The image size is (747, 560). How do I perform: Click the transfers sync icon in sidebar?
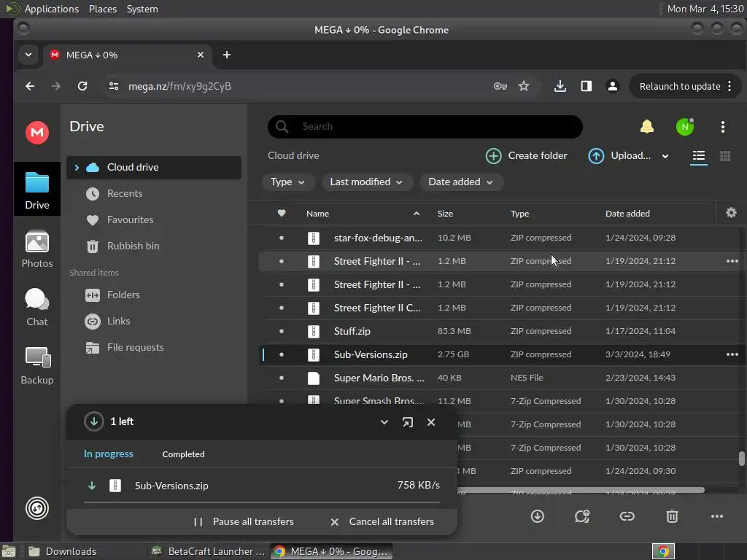click(37, 508)
